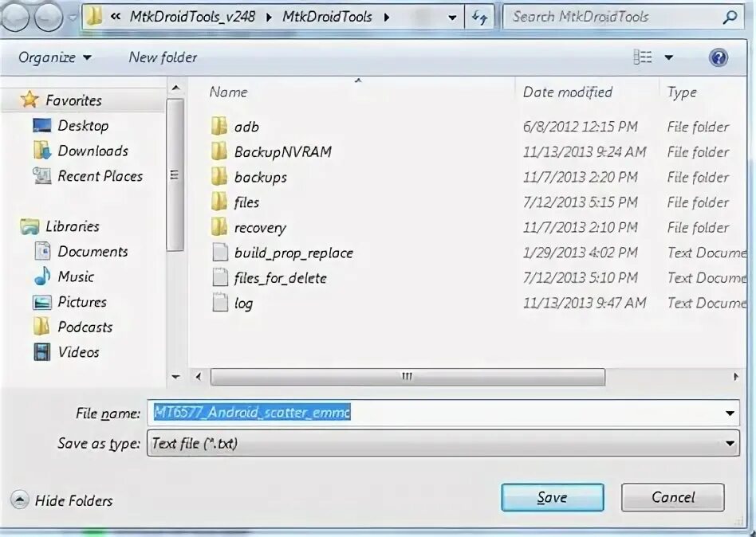The height and width of the screenshot is (537, 756).
Task: Select the build_prop_replace text file
Action: pos(293,253)
